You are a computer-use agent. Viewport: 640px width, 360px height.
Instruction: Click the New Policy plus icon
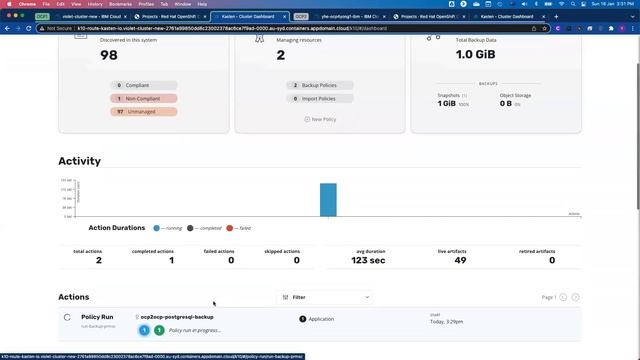point(307,119)
